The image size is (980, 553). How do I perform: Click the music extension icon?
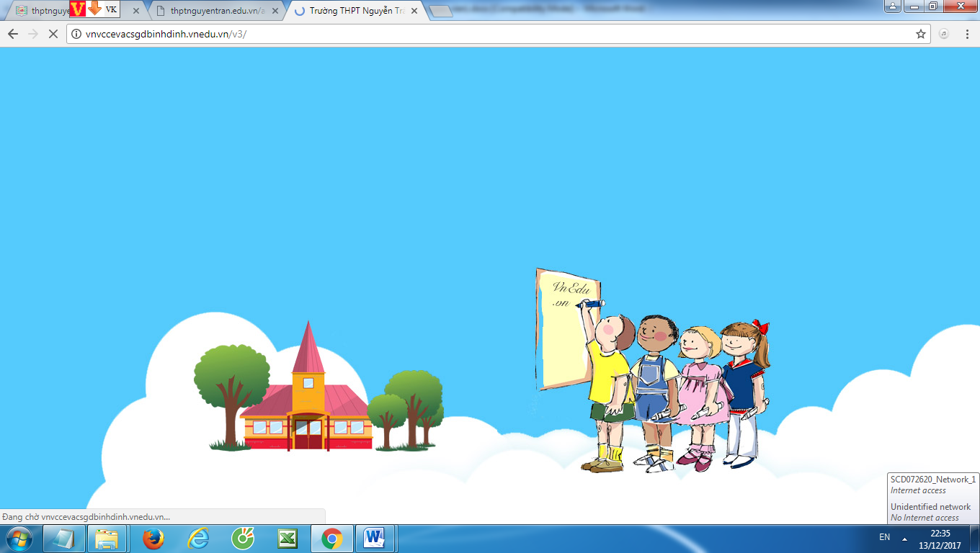(944, 34)
